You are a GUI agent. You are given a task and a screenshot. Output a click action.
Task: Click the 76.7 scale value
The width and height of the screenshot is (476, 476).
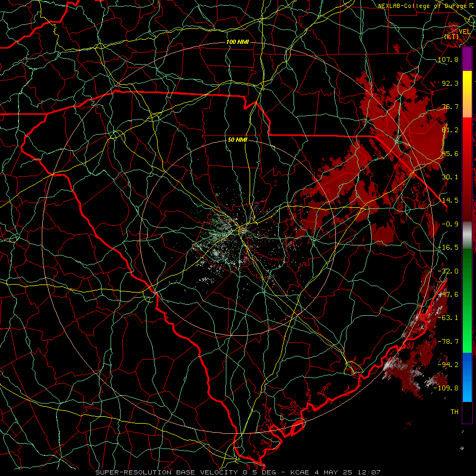coord(450,106)
